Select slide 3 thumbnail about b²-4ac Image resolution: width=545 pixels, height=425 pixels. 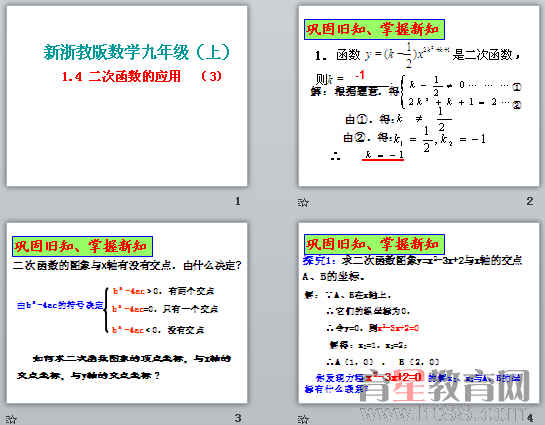(x=127, y=313)
